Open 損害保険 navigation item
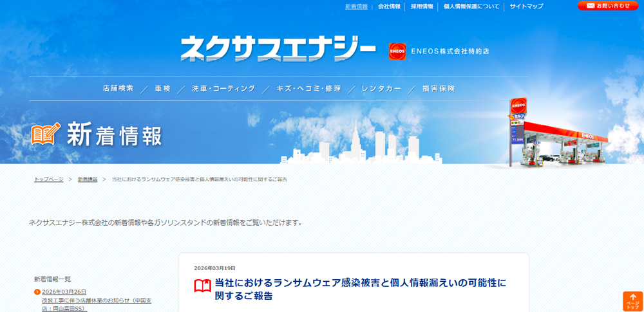 439,89
